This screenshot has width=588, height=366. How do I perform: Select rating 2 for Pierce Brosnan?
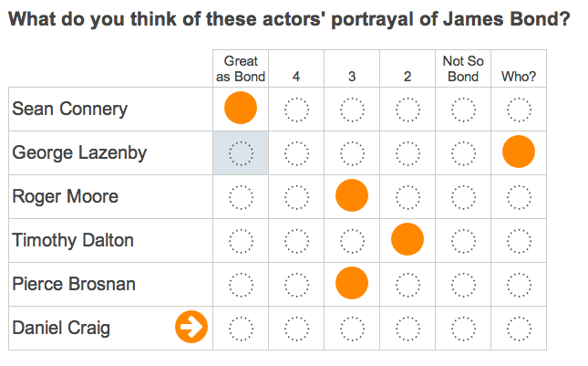coord(407,285)
